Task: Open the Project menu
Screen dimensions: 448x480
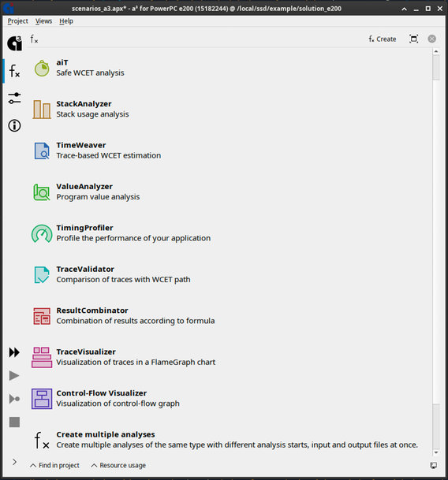Action: pos(18,21)
